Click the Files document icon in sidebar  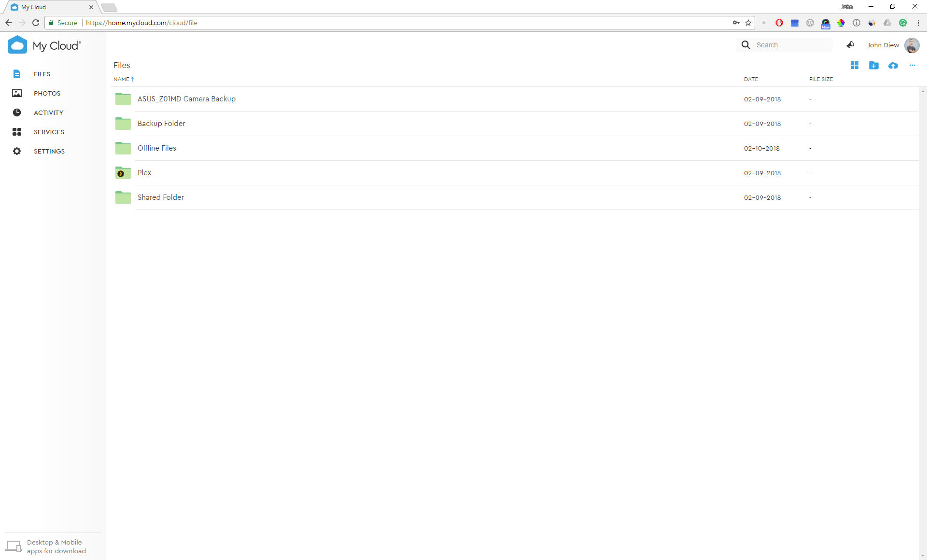[x=17, y=74]
